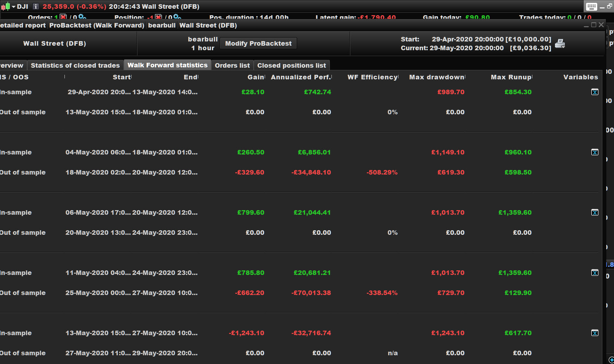
Task: Open the on-screen keyboard icon
Action: [591, 6]
